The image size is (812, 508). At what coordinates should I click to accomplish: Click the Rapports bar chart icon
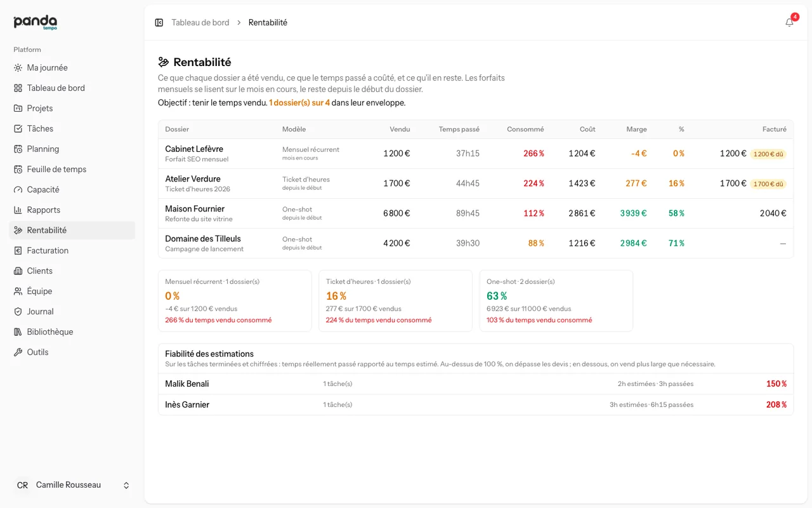tap(18, 210)
